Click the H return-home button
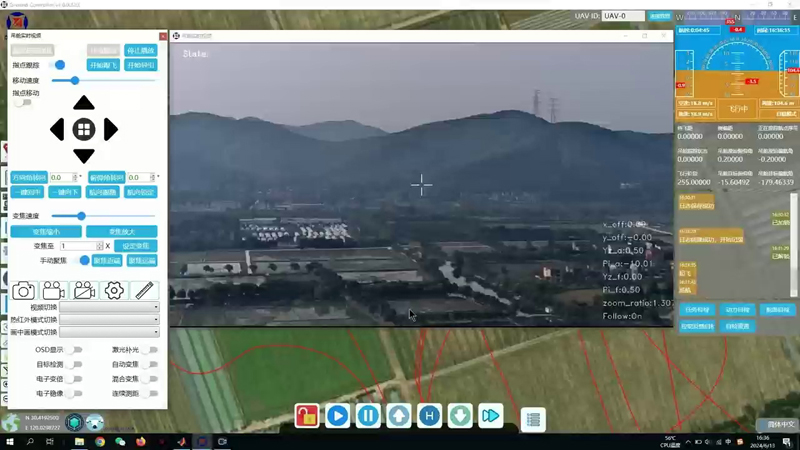This screenshot has height=450, width=800. [x=429, y=416]
